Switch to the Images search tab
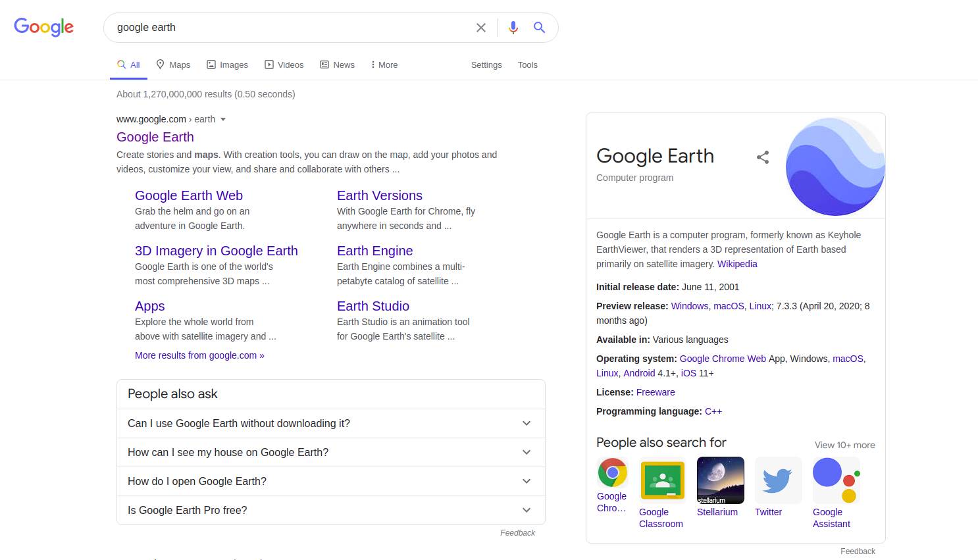This screenshot has width=978, height=560. click(227, 64)
